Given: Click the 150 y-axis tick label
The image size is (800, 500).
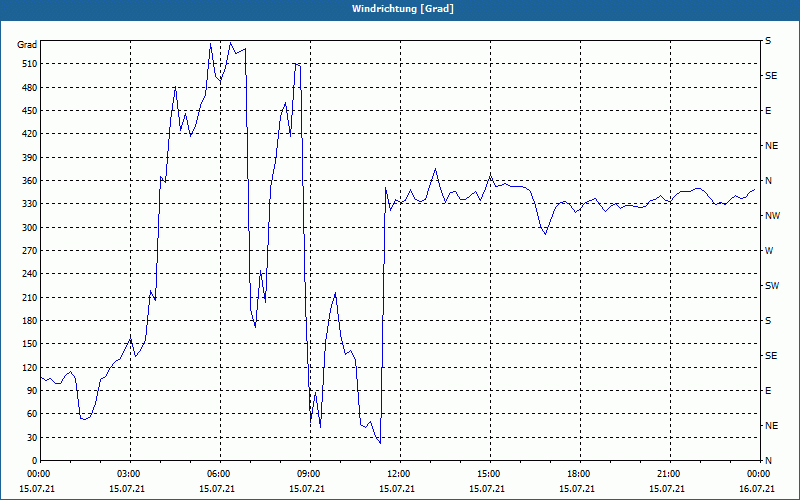Looking at the screenshot, I should [30, 344].
